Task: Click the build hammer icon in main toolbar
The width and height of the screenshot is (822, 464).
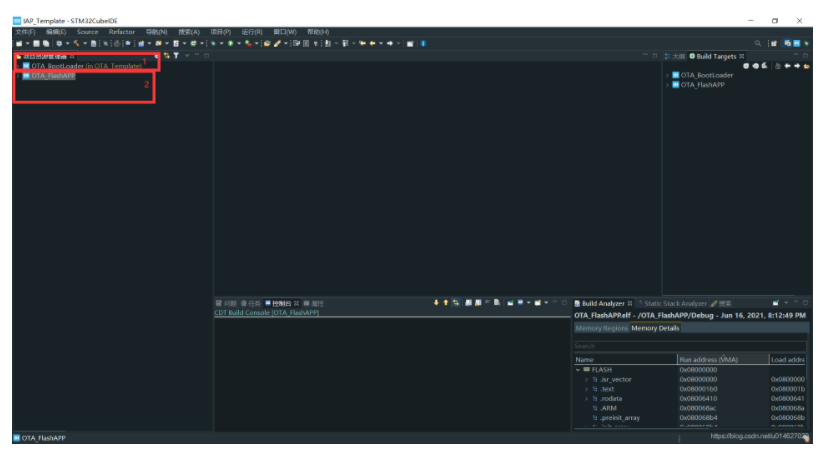Action: 77,43
